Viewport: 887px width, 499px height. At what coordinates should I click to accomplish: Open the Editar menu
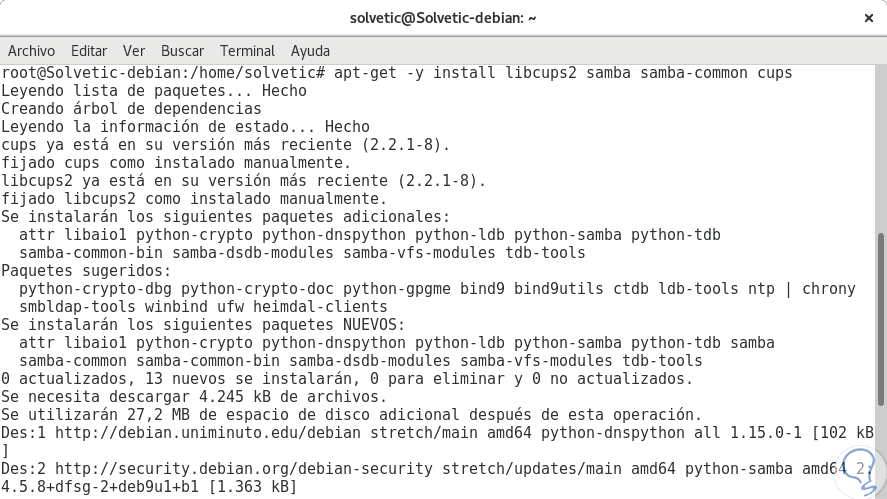[x=89, y=50]
